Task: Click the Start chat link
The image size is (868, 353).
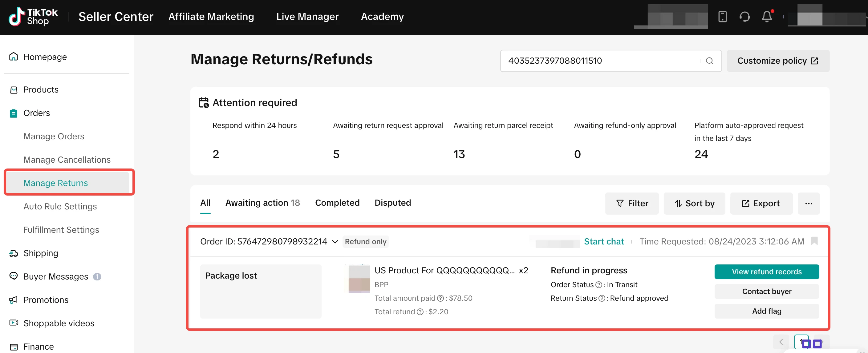Action: tap(604, 242)
